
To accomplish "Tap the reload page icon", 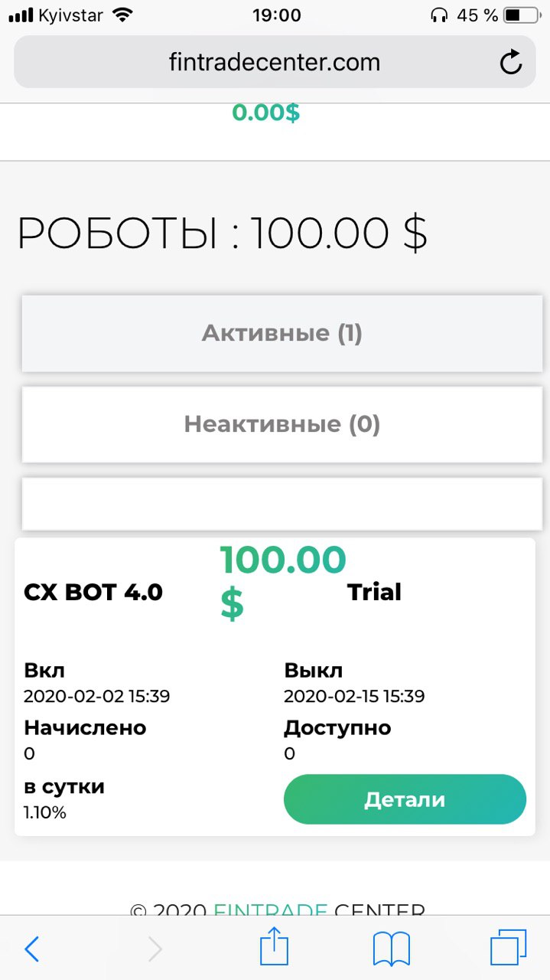I will click(x=510, y=62).
